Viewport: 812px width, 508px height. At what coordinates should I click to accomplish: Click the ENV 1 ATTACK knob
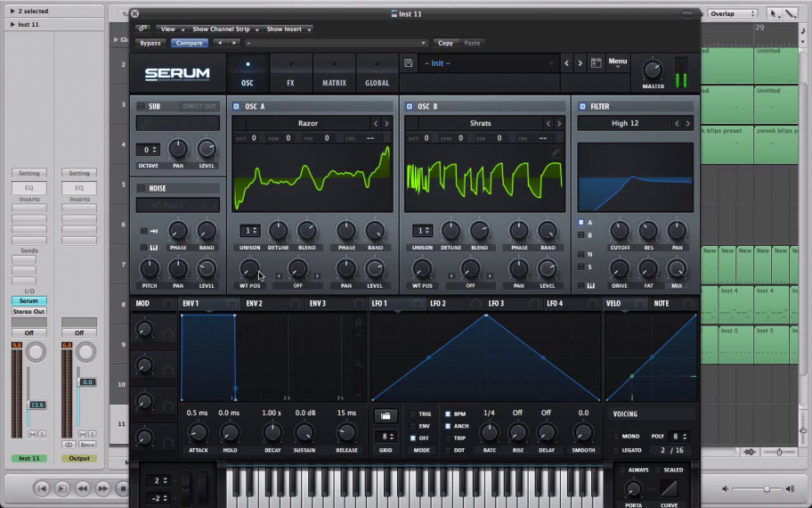[198, 432]
